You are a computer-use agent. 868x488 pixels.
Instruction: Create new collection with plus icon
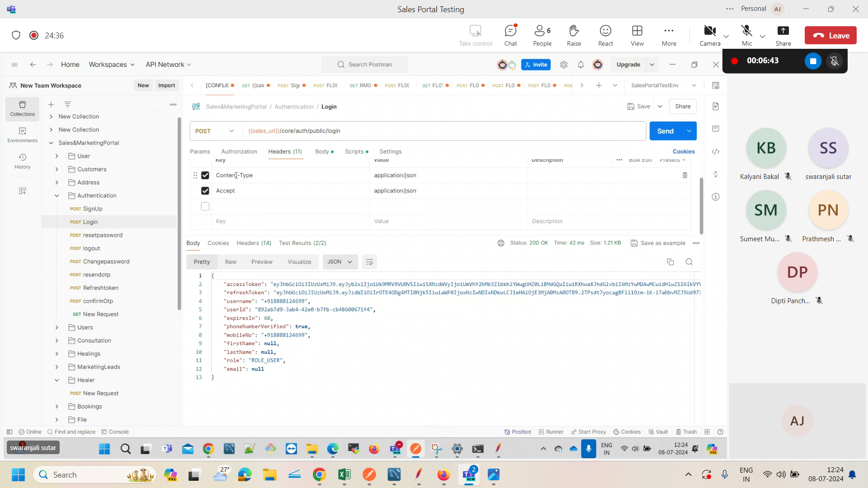(x=51, y=104)
